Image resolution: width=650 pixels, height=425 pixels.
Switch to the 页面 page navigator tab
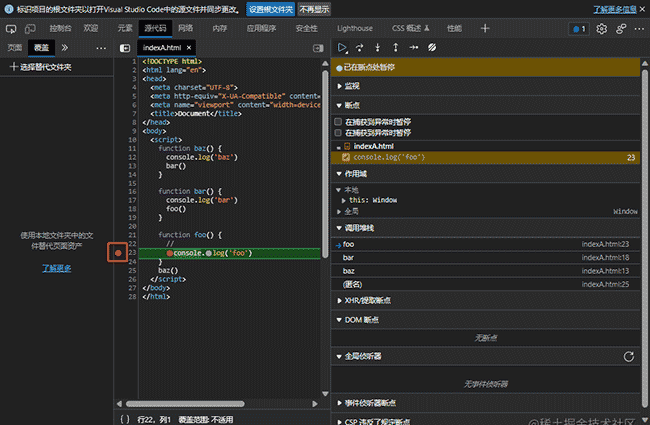click(x=15, y=48)
